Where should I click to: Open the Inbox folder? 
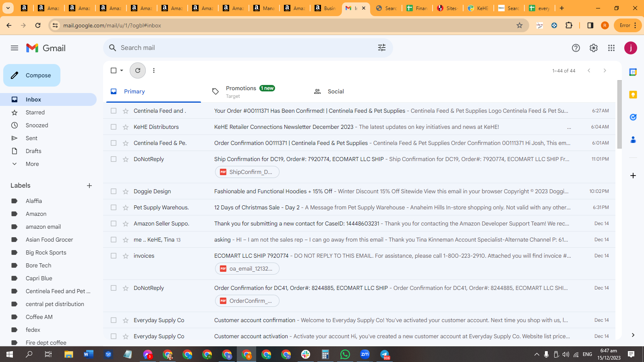(x=48, y=99)
